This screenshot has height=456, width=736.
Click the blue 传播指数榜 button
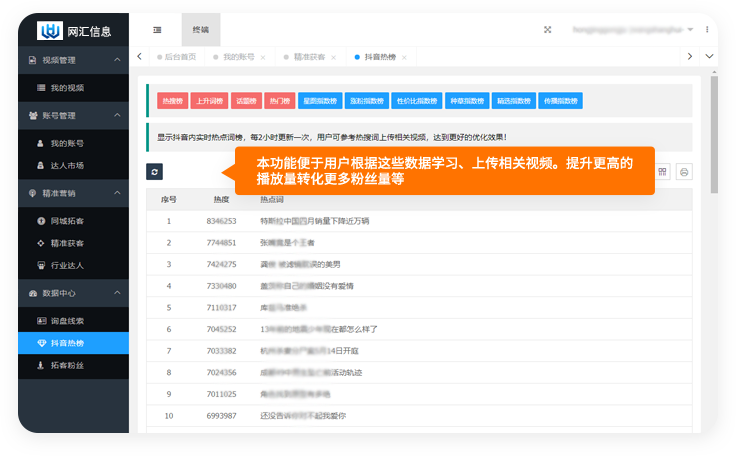pyautogui.click(x=562, y=101)
